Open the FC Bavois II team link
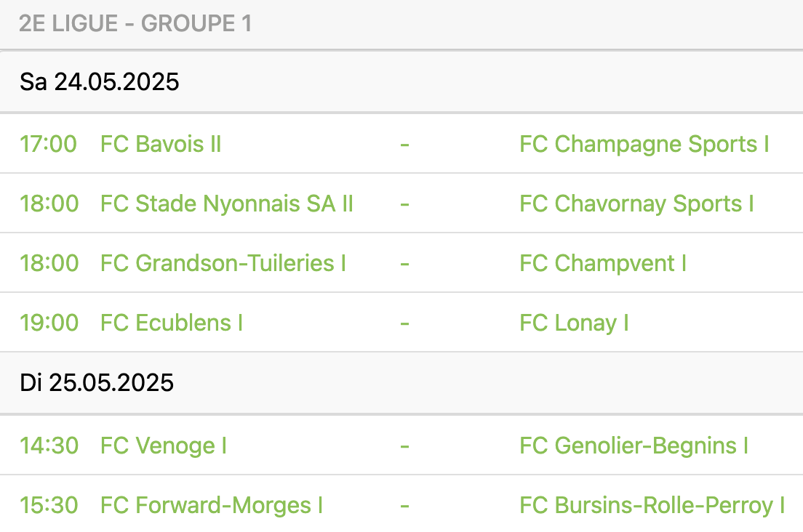This screenshot has height=532, width=803. (x=161, y=144)
